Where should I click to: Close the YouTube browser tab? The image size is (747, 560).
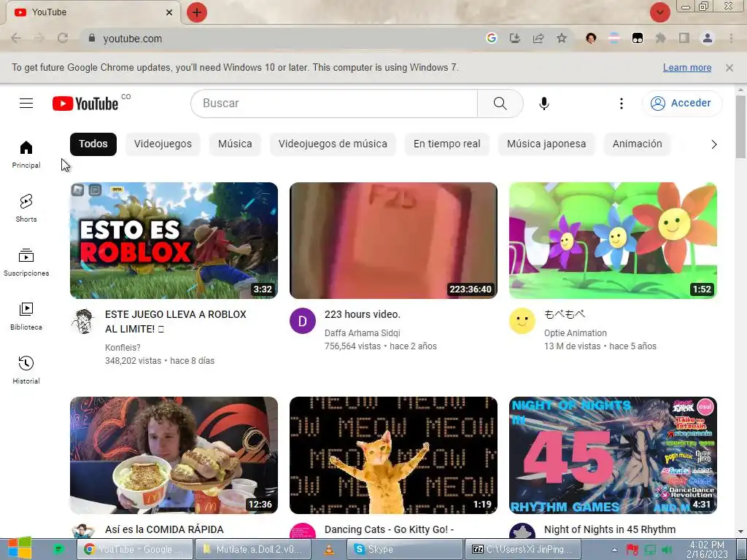[x=169, y=12]
